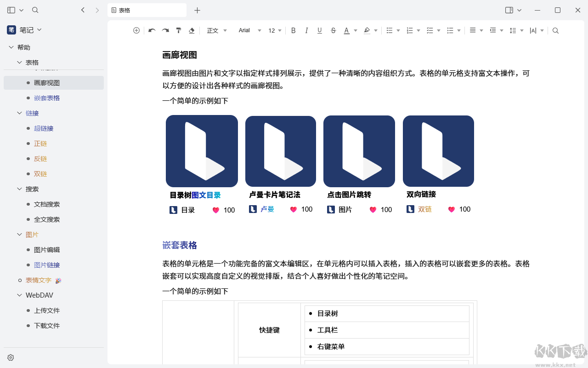This screenshot has width=588, height=368.
Task: Click the sidebar search magnifier icon
Action: (x=35, y=10)
